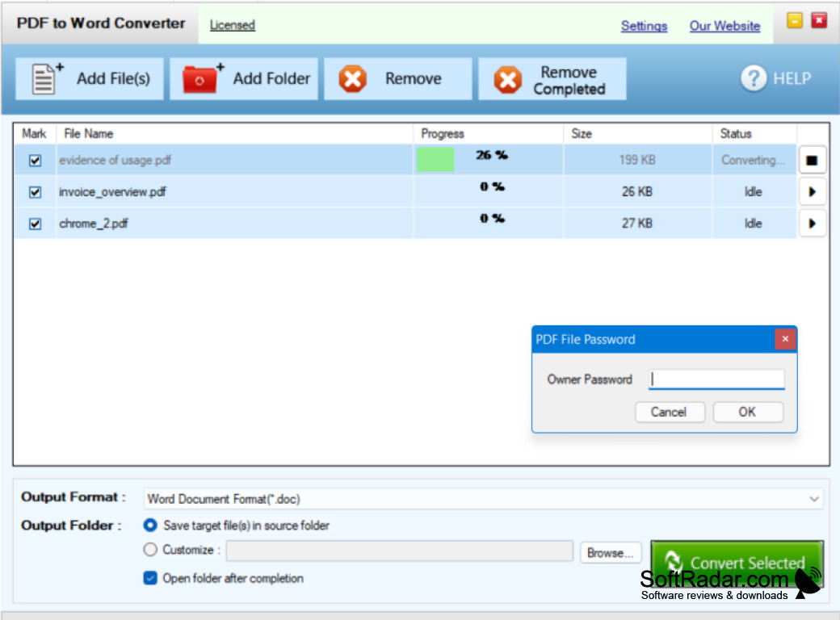
Task: Uncheck the Mark checkbox for chrome_2.pdf
Action: coord(33,224)
